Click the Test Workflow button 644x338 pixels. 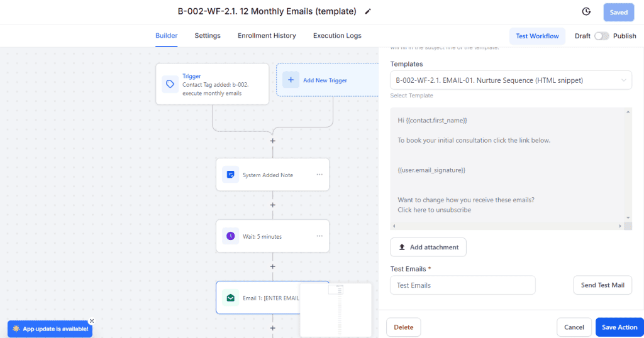coord(537,36)
